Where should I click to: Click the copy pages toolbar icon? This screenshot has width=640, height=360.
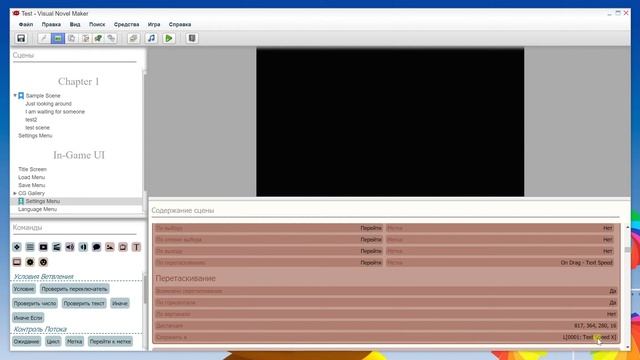[71, 38]
